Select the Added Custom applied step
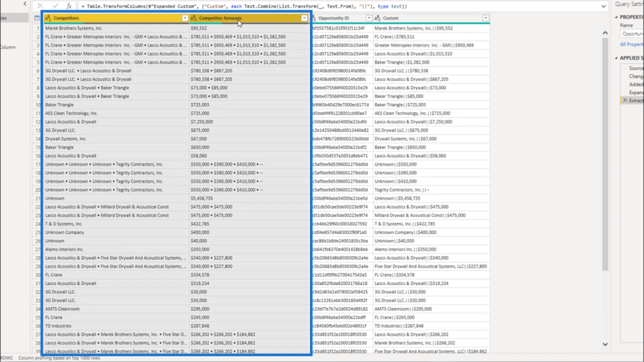 (x=636, y=84)
